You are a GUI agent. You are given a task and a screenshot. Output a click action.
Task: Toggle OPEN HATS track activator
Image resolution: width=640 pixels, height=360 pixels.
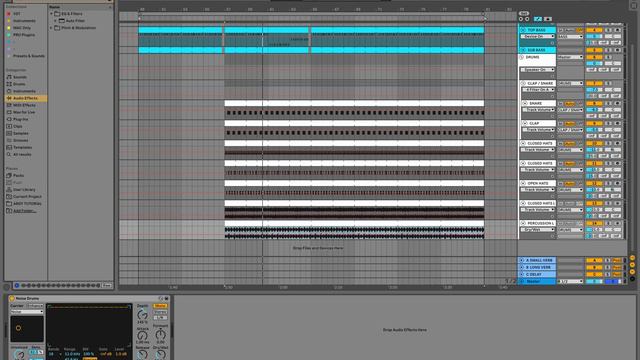[594, 184]
